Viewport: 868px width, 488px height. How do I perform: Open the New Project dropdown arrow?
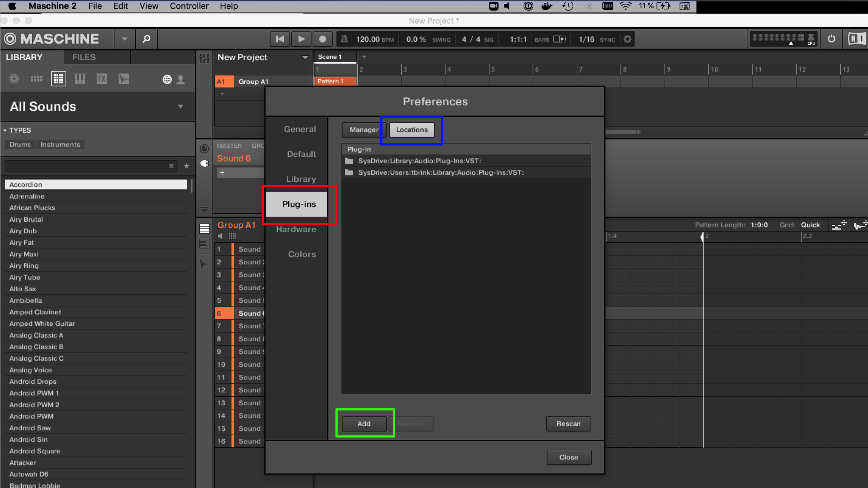tap(305, 57)
